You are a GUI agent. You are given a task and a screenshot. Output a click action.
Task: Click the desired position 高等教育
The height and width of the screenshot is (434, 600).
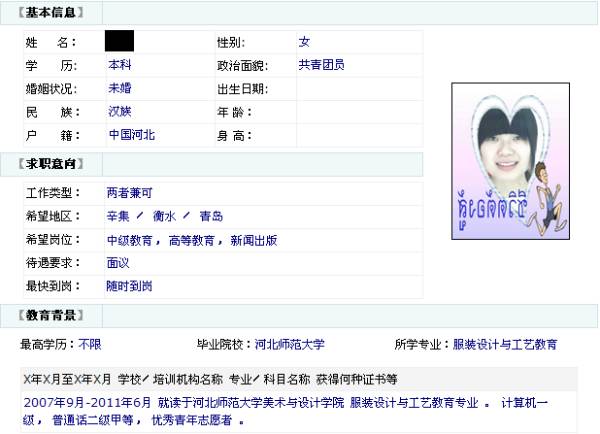(x=191, y=240)
